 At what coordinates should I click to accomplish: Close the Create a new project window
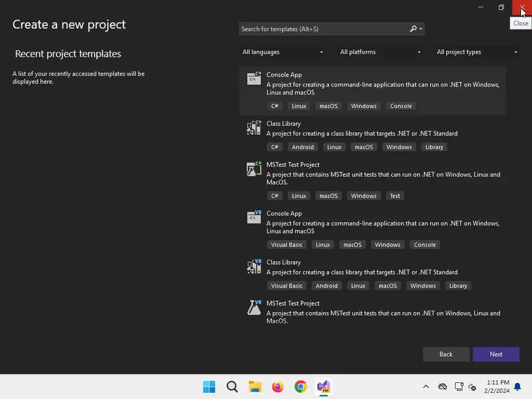[x=522, y=7]
